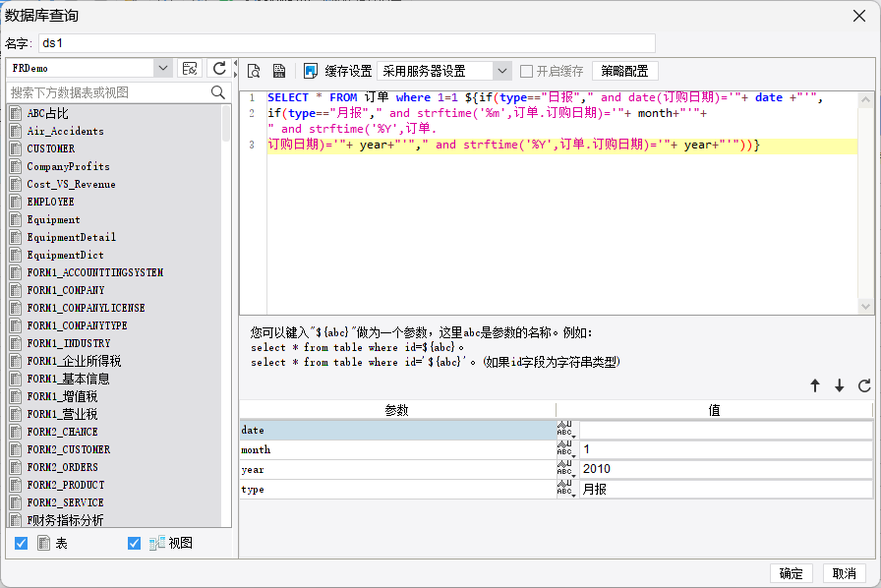The height and width of the screenshot is (588, 881).
Task: Click the SQL editor scroll down arrow
Action: 865,307
